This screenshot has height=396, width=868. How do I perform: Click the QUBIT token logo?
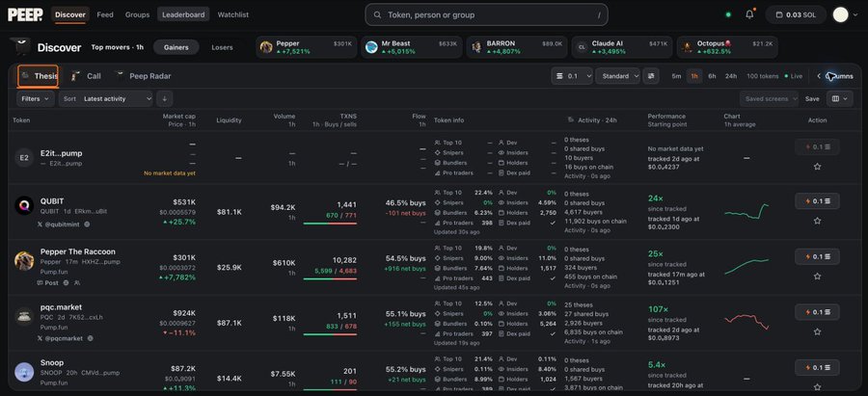[x=24, y=206]
